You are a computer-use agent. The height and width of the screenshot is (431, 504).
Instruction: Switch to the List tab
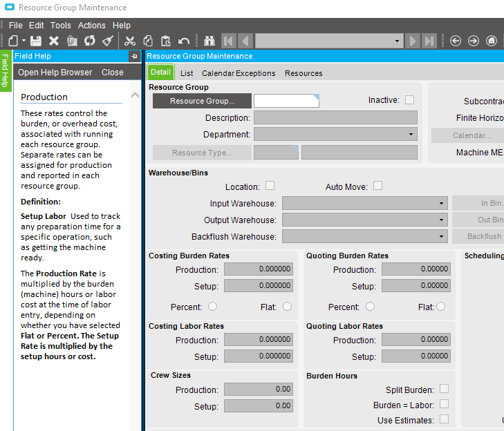click(187, 73)
